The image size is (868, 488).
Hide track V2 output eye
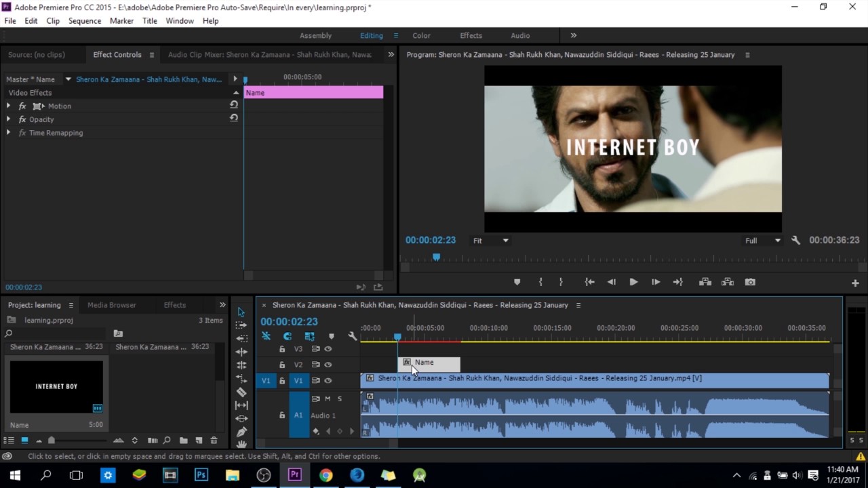(328, 365)
